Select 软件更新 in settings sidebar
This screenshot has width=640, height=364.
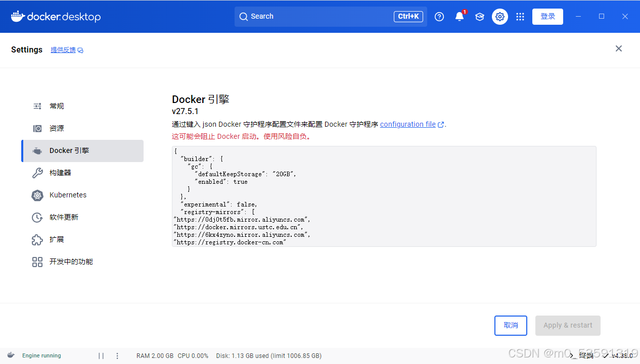tap(82, 217)
